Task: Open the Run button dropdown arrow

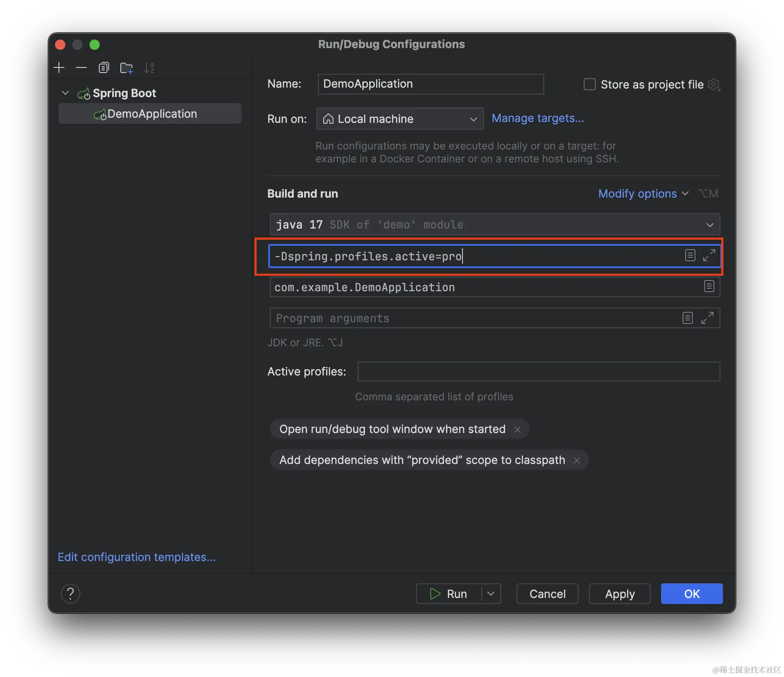Action: point(491,594)
